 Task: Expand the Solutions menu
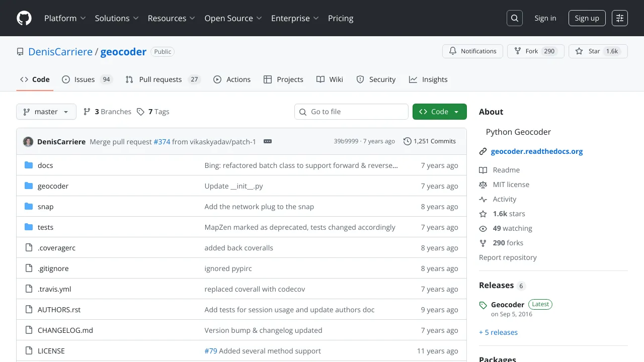click(117, 18)
